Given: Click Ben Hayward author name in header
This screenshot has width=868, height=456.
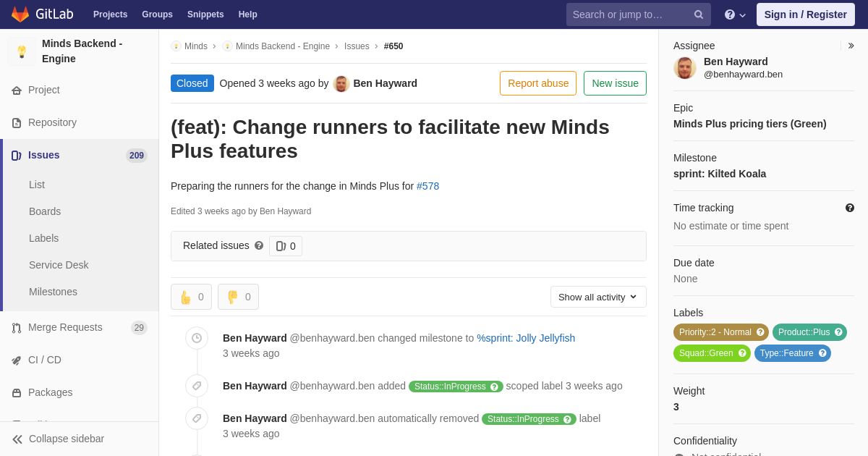Looking at the screenshot, I should 385,83.
